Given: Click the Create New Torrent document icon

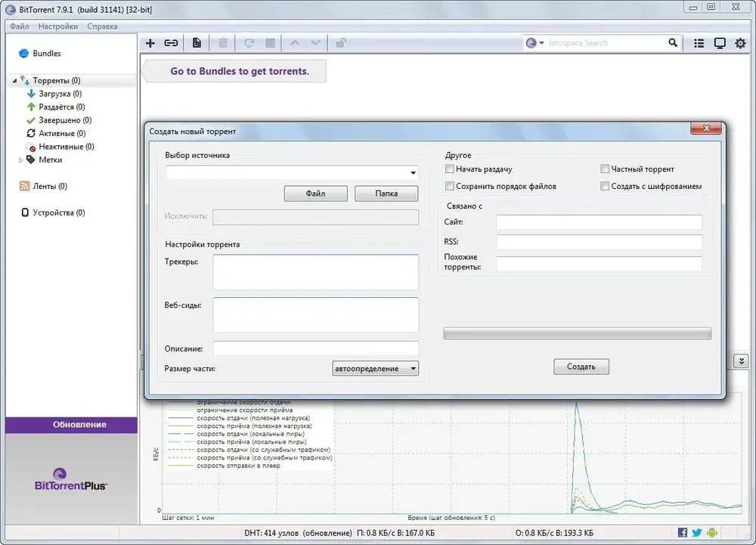Looking at the screenshot, I should click(197, 43).
